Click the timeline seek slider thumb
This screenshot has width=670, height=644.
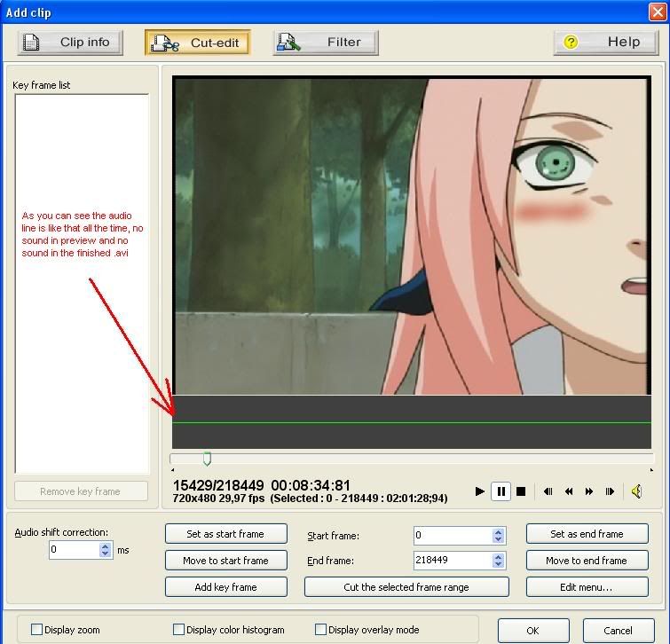[x=207, y=459]
